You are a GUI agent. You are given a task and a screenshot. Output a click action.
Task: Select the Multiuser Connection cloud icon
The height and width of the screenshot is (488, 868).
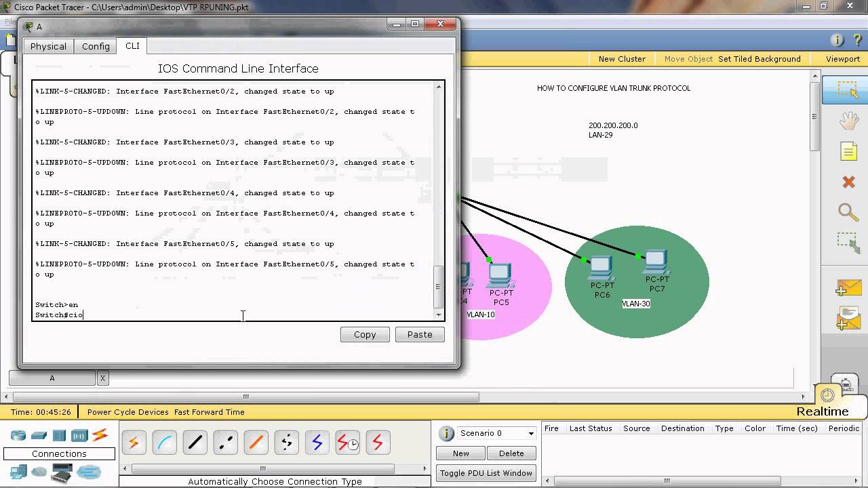click(x=89, y=472)
